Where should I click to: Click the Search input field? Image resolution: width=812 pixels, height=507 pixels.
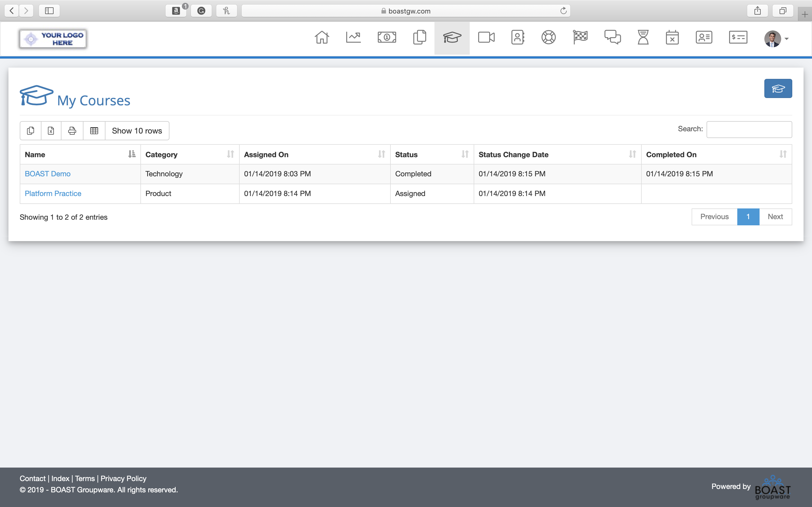pos(749,130)
